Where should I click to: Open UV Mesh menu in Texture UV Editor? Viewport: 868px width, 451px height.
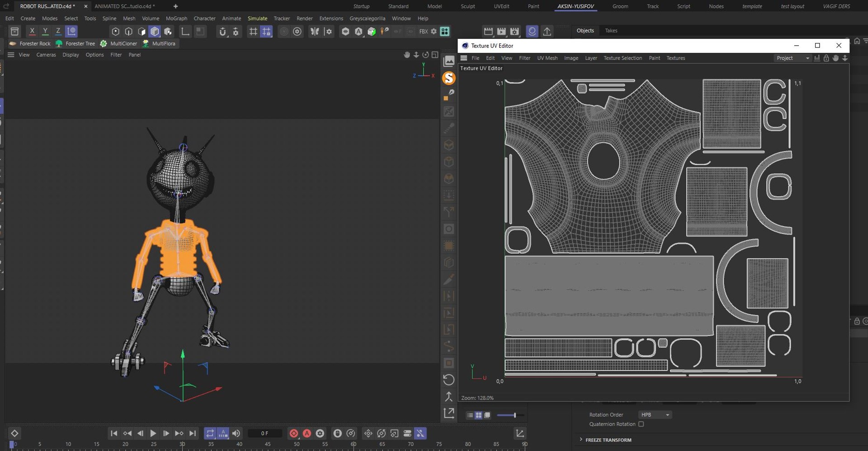[x=547, y=58]
